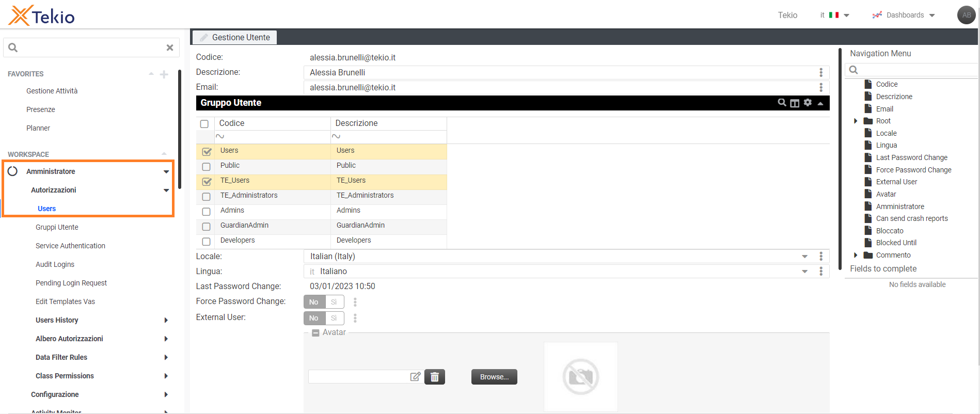The image size is (980, 414).
Task: Open column chooser icon in Gruppo Utente header
Action: [795, 103]
